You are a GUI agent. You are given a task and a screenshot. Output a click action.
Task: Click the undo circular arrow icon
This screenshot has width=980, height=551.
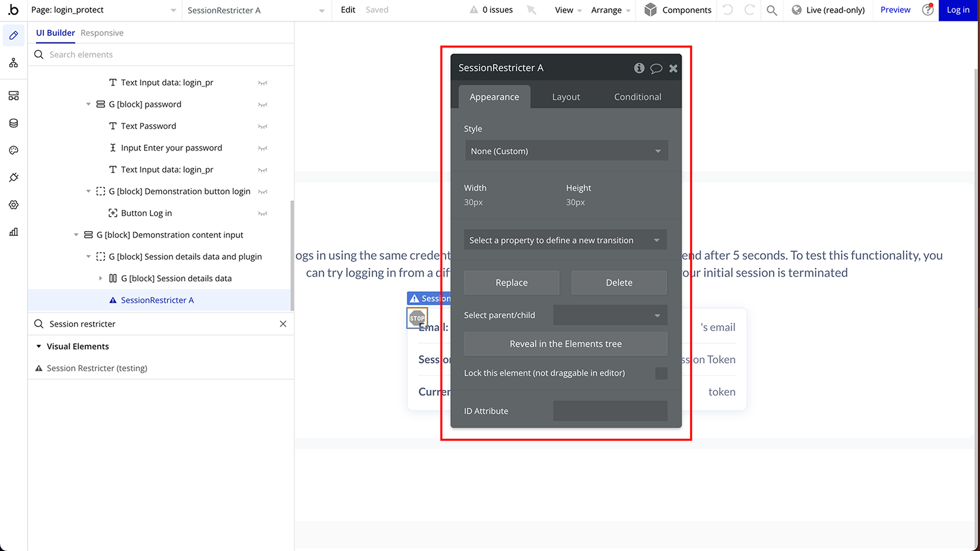728,10
